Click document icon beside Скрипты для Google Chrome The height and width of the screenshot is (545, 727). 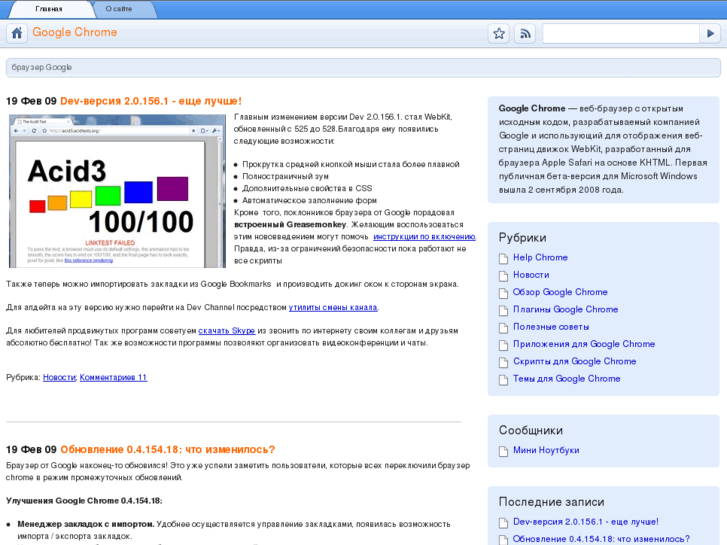click(504, 362)
